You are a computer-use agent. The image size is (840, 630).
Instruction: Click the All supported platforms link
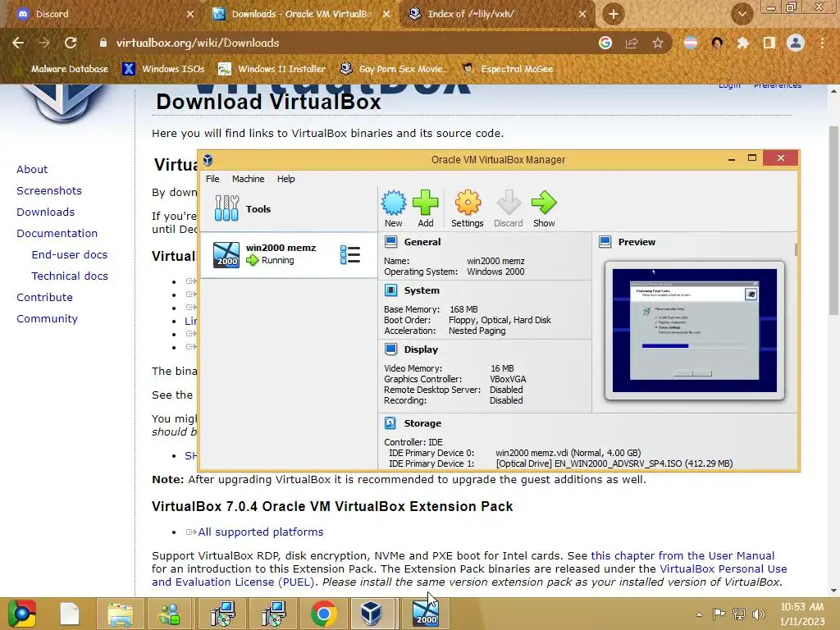[x=260, y=532]
